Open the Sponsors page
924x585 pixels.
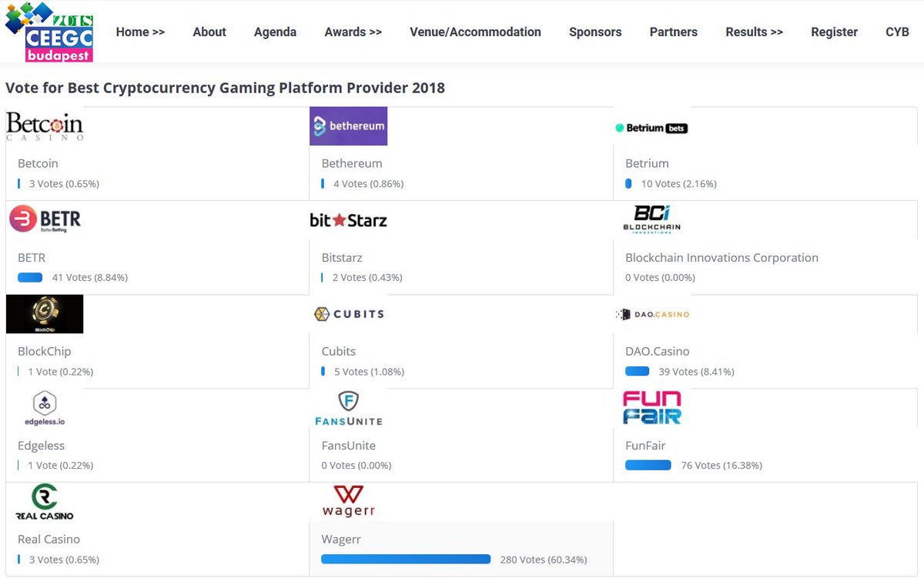coord(595,32)
